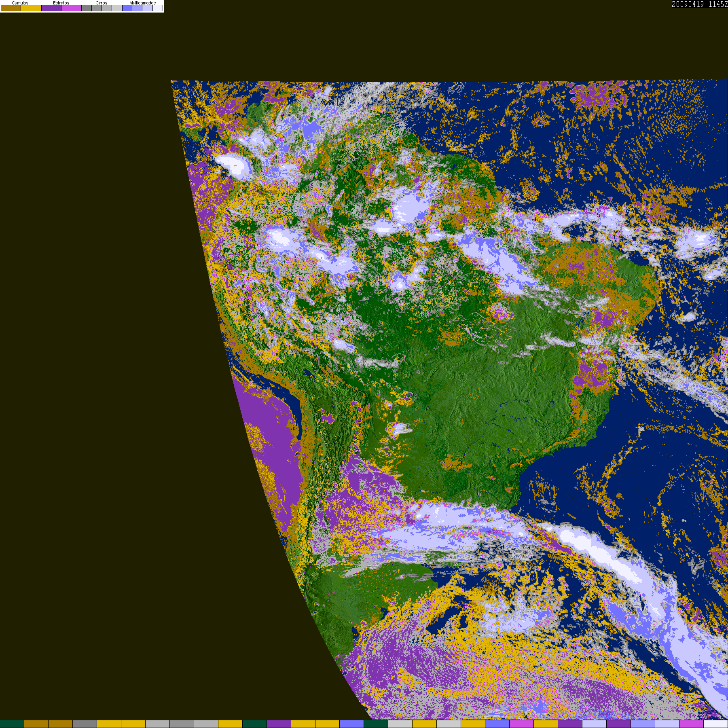Choose the near-white Multicamadas swatch
Screen dimensions: 728x728
pyautogui.click(x=158, y=8)
